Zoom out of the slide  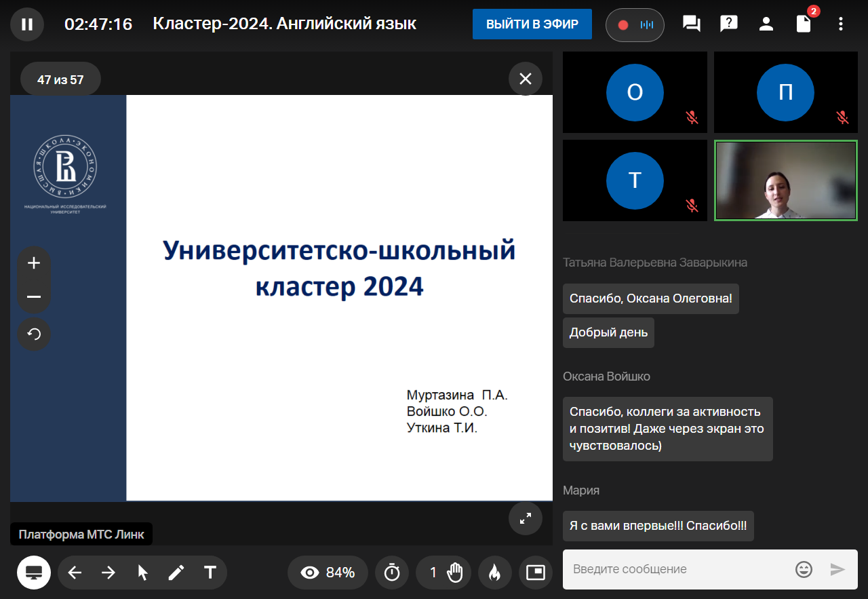[34, 297]
